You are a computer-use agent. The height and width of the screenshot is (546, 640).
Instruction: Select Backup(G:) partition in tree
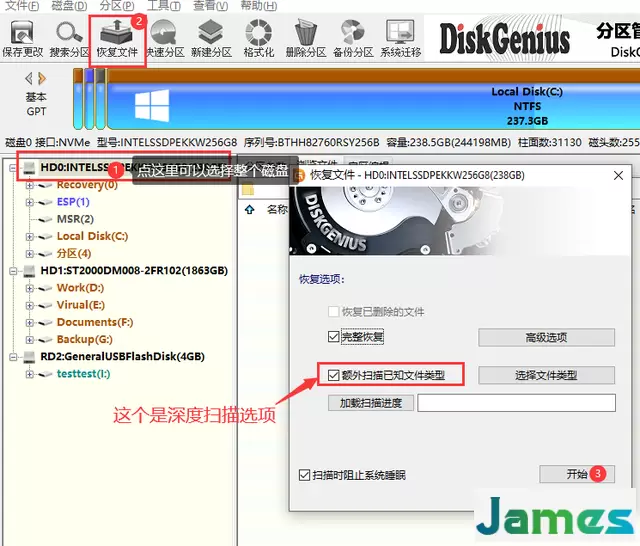[x=84, y=339]
